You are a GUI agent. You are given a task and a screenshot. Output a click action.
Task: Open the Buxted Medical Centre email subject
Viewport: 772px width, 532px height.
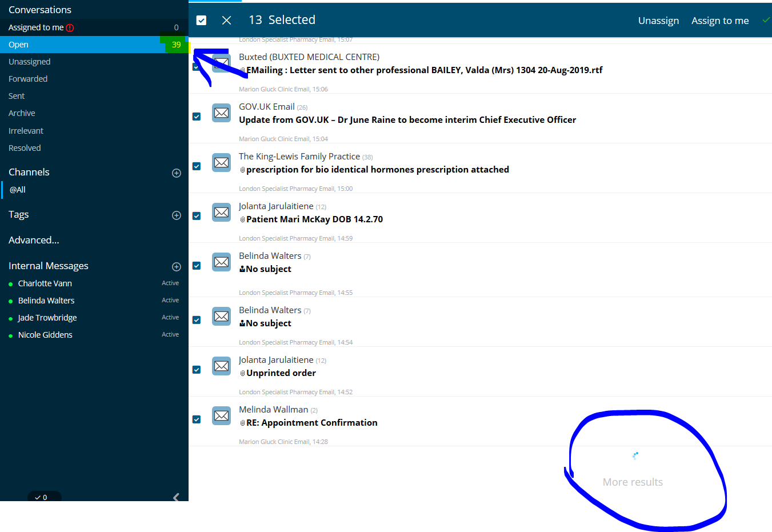coord(424,70)
